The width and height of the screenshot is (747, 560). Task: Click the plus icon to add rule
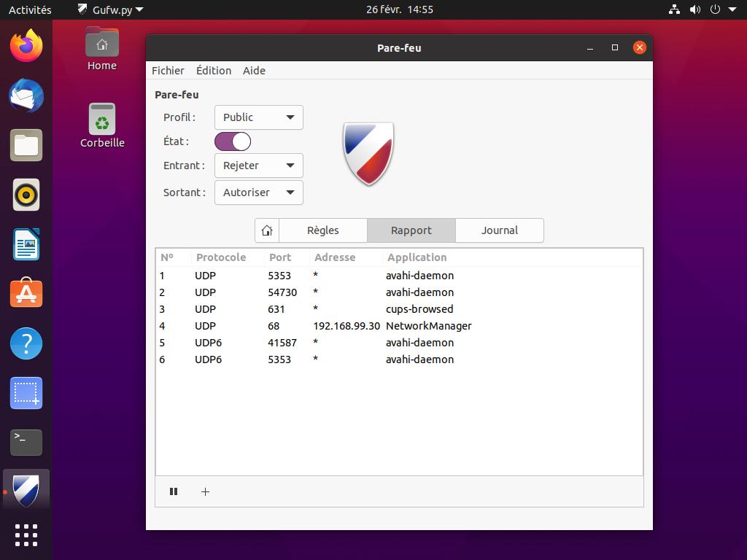pos(205,491)
